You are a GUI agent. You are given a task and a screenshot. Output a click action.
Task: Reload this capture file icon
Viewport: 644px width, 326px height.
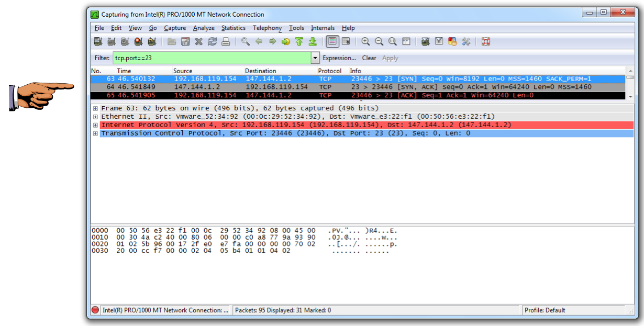point(212,42)
